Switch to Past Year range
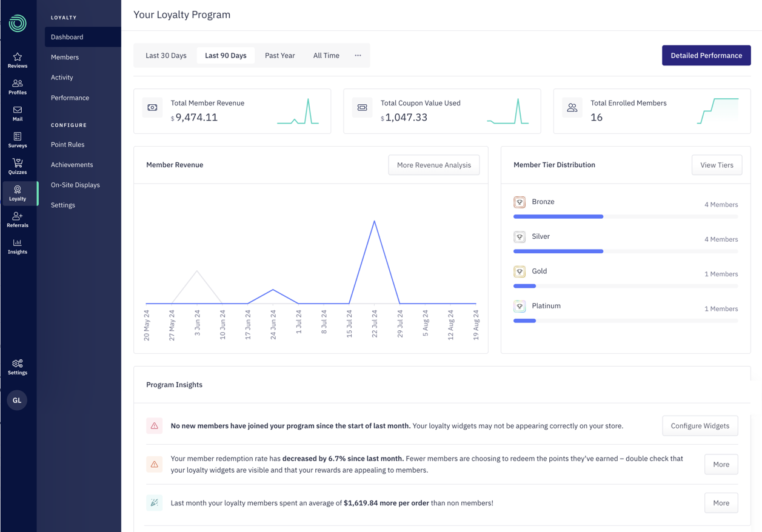Screen dimensions: 762x532 click(x=280, y=55)
